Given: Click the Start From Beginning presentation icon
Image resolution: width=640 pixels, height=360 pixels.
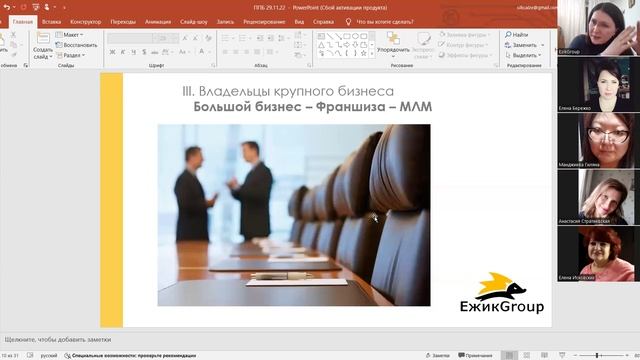Looking at the screenshot, I should coord(36,7).
